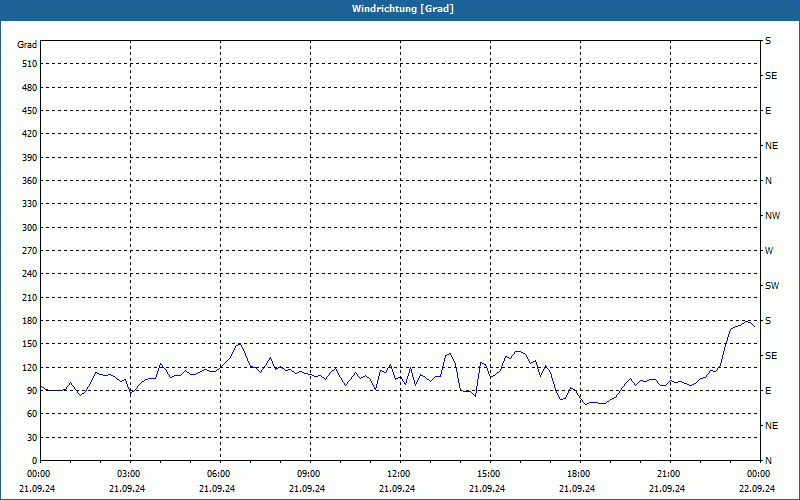
Task: Click the 360 y-axis value
Action: click(x=30, y=181)
